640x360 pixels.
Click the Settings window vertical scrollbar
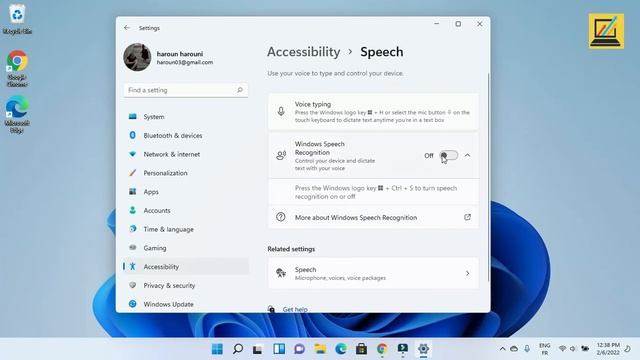click(x=488, y=178)
